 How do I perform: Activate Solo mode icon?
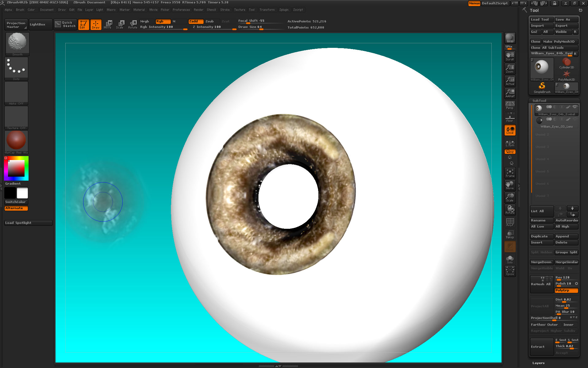click(x=509, y=259)
